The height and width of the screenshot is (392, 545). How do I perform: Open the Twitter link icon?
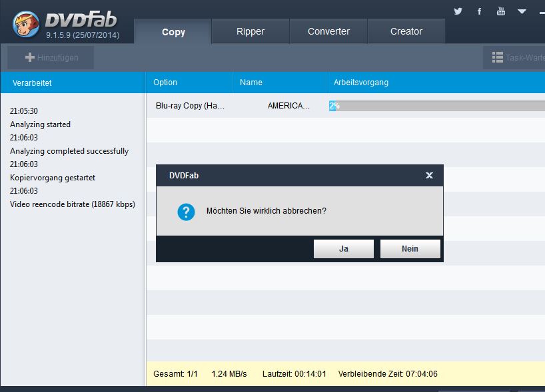click(x=458, y=11)
